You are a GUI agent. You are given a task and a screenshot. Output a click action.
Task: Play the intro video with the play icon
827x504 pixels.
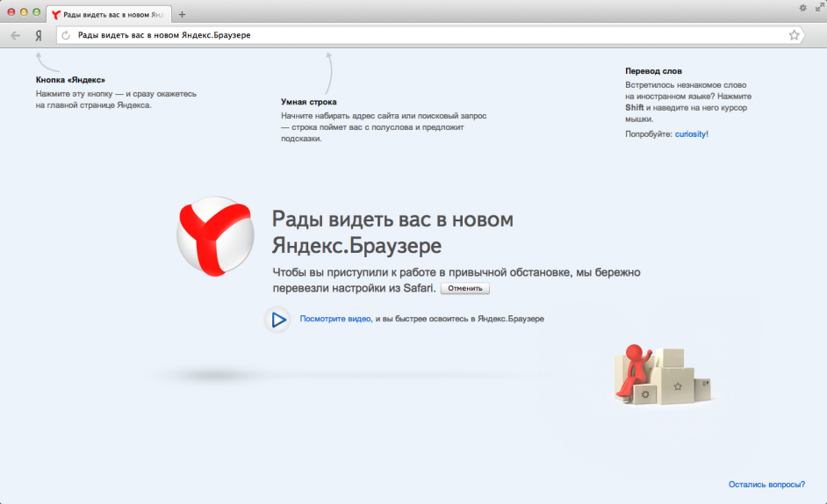277,320
